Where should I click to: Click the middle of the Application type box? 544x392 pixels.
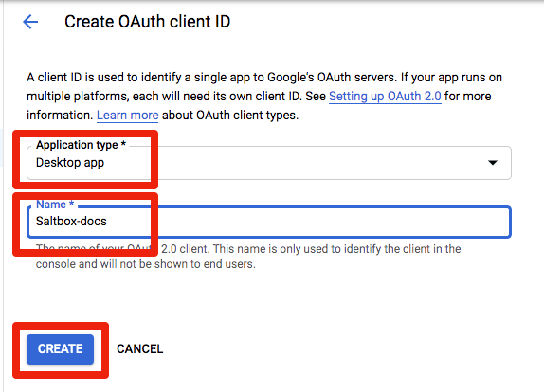(x=269, y=163)
